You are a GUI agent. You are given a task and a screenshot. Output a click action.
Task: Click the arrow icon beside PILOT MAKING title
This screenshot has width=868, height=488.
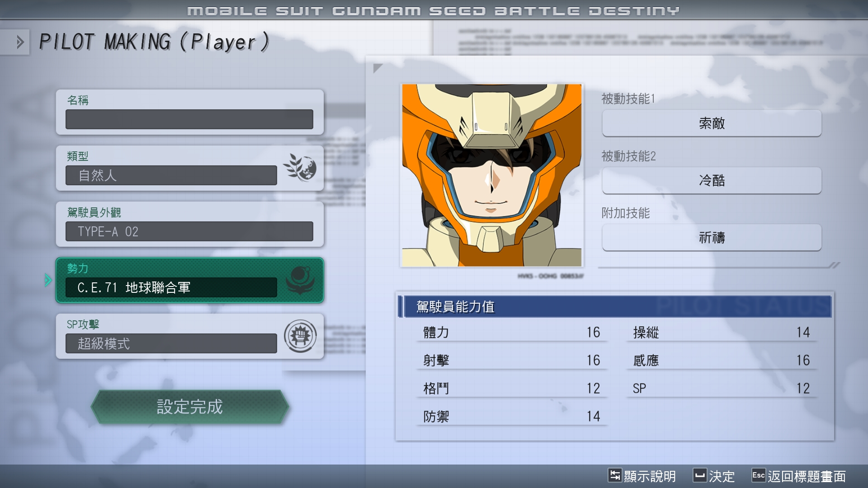(19, 42)
